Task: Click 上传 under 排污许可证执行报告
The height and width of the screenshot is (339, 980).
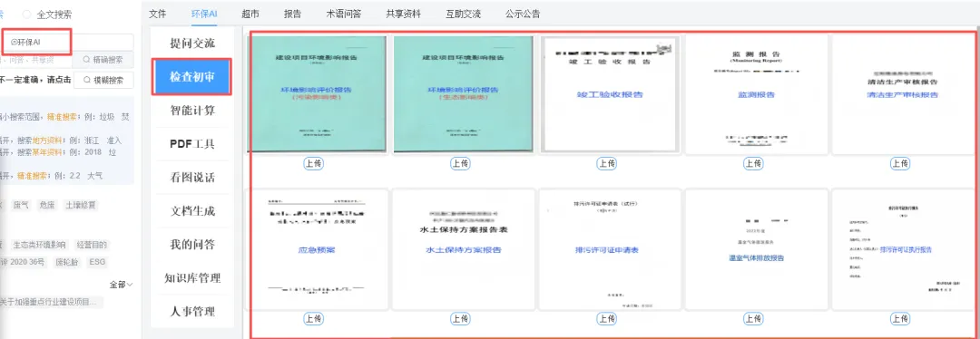Action: (900, 319)
